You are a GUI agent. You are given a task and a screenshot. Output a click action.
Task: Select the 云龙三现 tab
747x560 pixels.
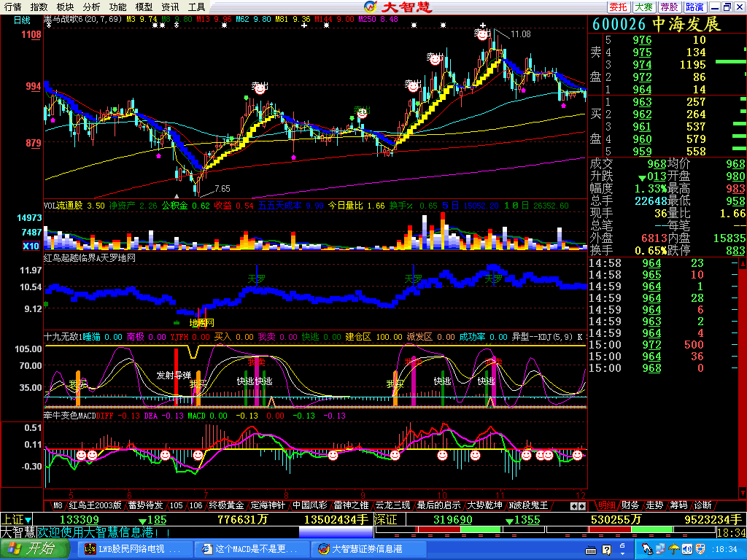(x=392, y=505)
